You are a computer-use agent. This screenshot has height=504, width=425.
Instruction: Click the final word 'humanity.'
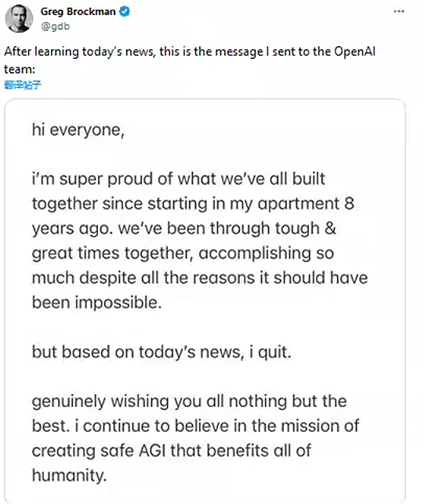pos(69,476)
